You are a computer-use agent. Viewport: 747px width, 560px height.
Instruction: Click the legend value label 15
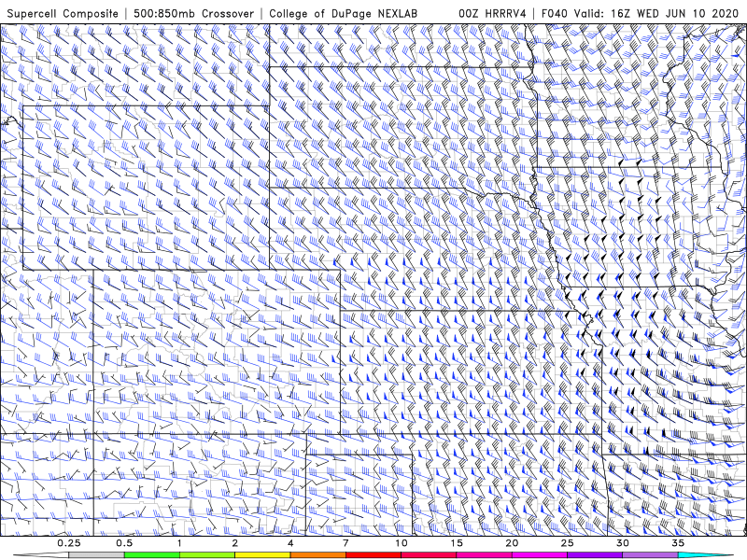(x=457, y=543)
